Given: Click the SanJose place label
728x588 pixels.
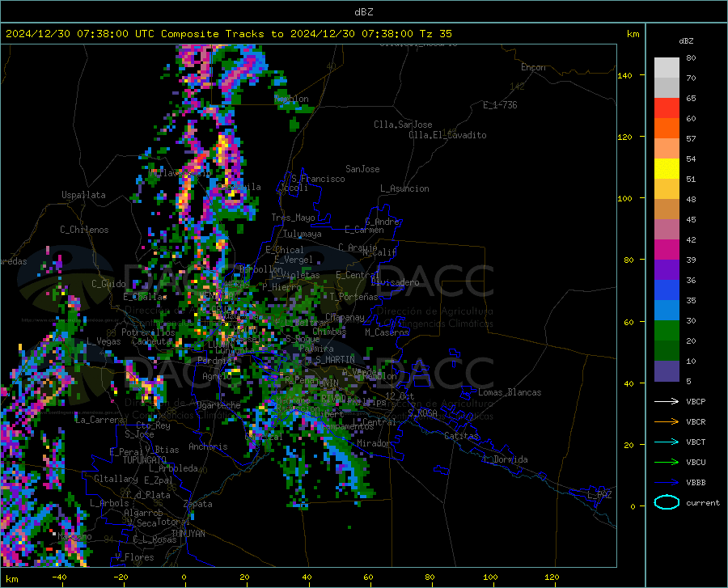Looking at the screenshot, I should coord(362,169).
